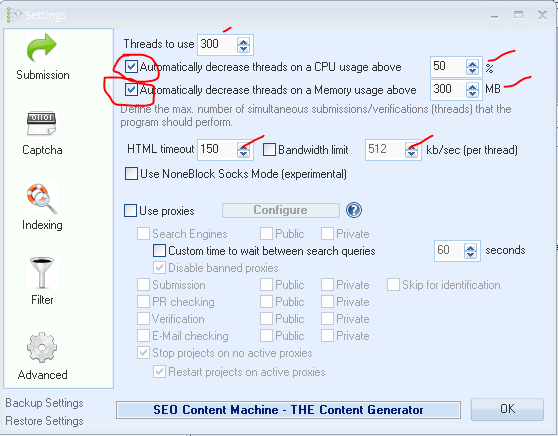Screen dimensions: 558x436
Task: Increase the CPU usage percent spinner
Action: [473, 64]
